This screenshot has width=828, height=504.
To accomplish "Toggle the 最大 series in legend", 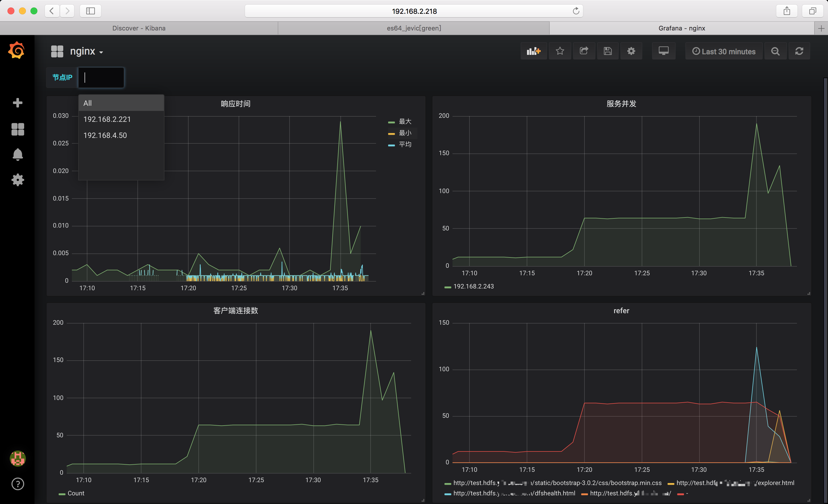I will 405,122.
